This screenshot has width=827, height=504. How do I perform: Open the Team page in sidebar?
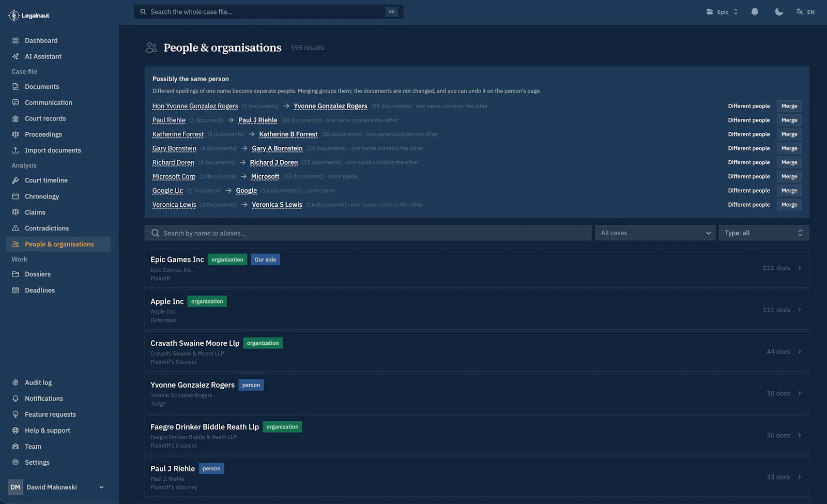click(x=58, y=447)
